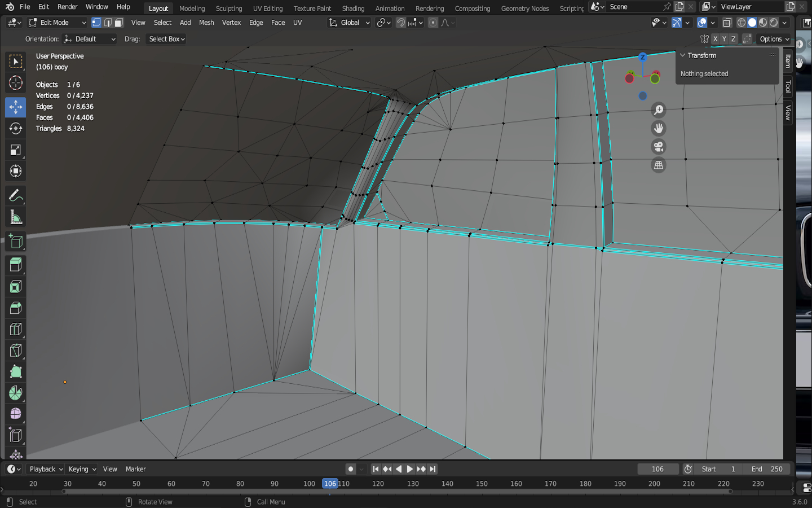Choose the Rotate tool
The image size is (812, 508).
(x=16, y=128)
